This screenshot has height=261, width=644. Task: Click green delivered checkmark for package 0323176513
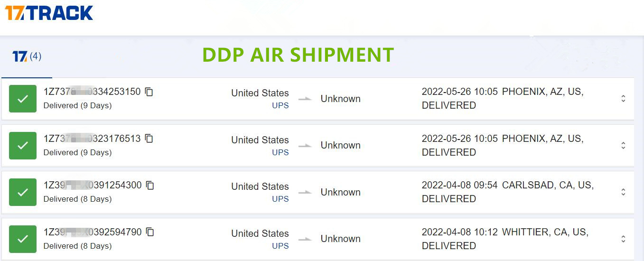coord(23,145)
